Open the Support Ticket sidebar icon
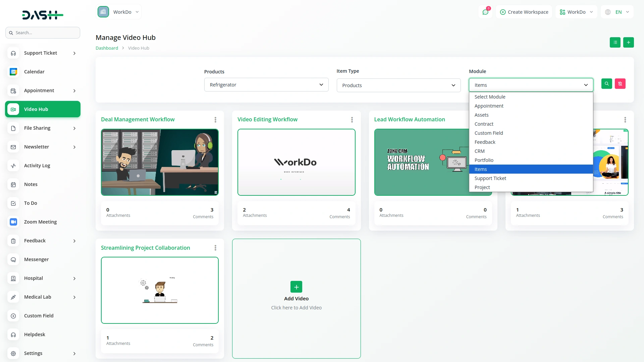644x362 pixels. tap(13, 53)
